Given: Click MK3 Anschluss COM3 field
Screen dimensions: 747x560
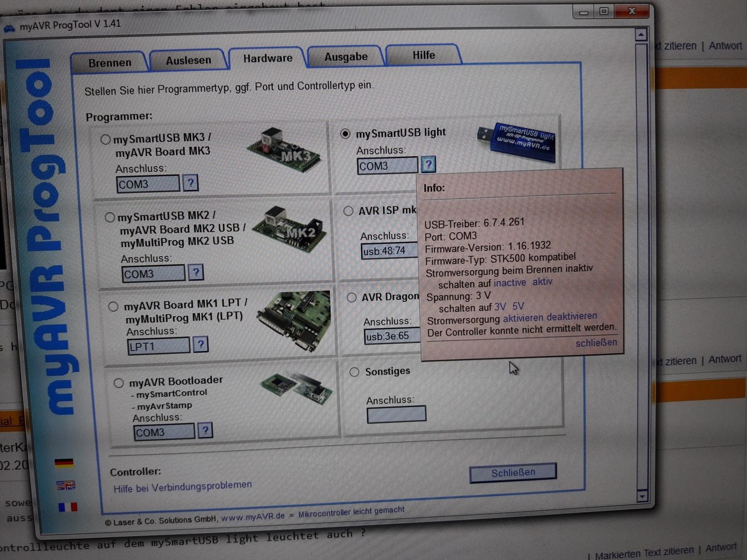Looking at the screenshot, I should (x=148, y=184).
